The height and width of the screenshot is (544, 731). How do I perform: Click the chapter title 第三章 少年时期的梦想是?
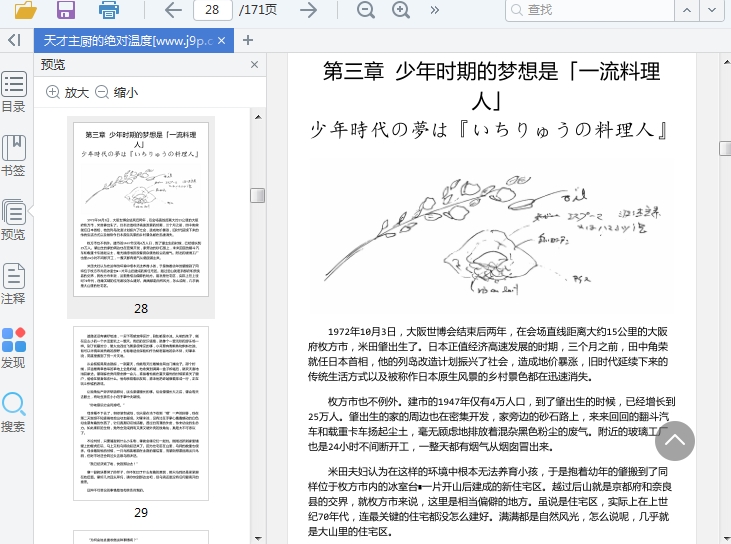491,86
